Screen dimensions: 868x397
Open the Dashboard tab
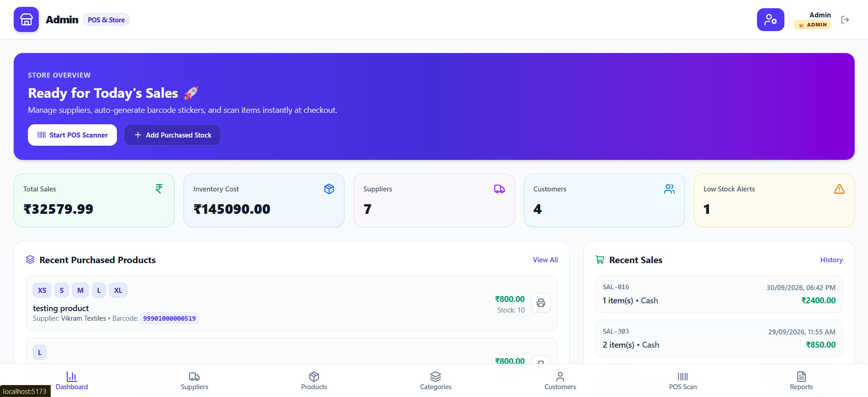pyautogui.click(x=72, y=381)
